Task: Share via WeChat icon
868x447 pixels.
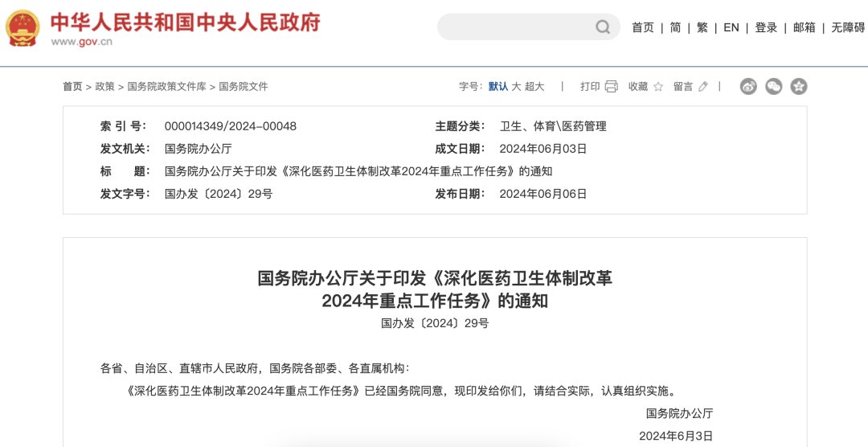Action: (x=773, y=86)
